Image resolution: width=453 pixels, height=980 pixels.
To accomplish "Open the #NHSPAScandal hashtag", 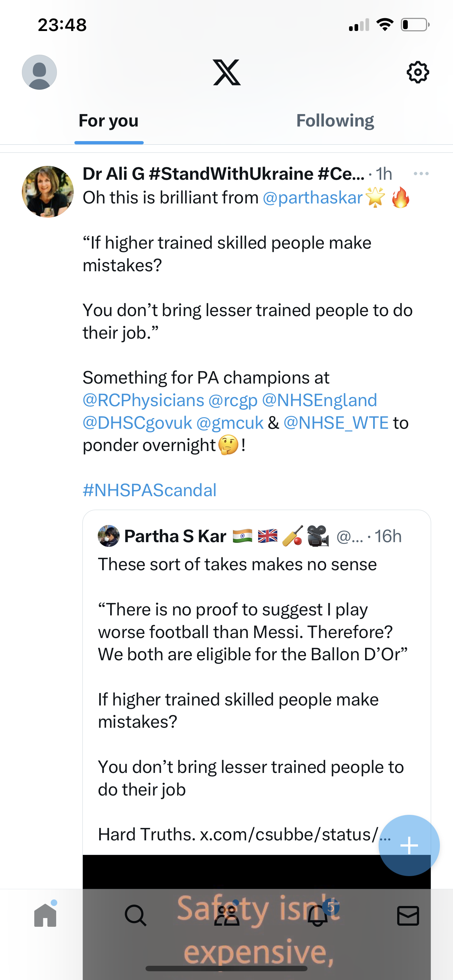I will tap(150, 490).
